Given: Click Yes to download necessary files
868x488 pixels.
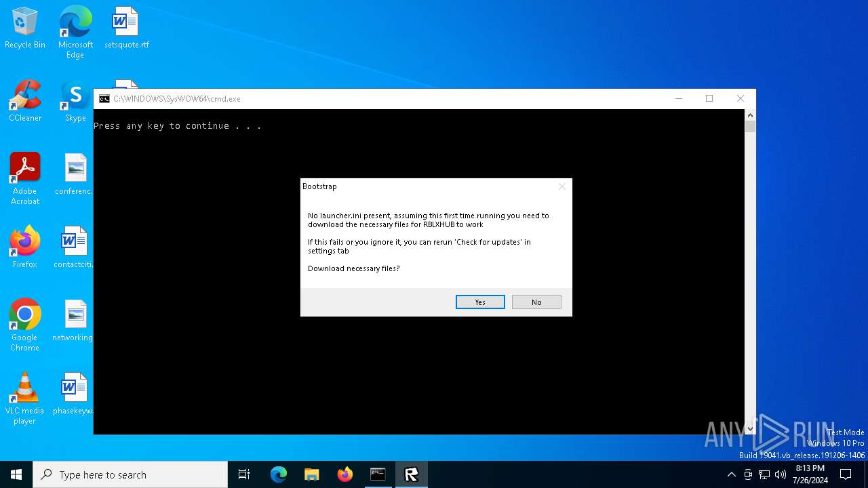Looking at the screenshot, I should pyautogui.click(x=480, y=302).
